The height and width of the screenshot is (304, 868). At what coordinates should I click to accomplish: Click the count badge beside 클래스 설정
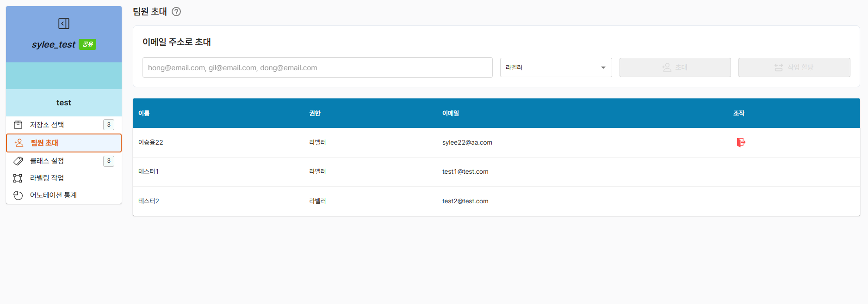(x=109, y=161)
